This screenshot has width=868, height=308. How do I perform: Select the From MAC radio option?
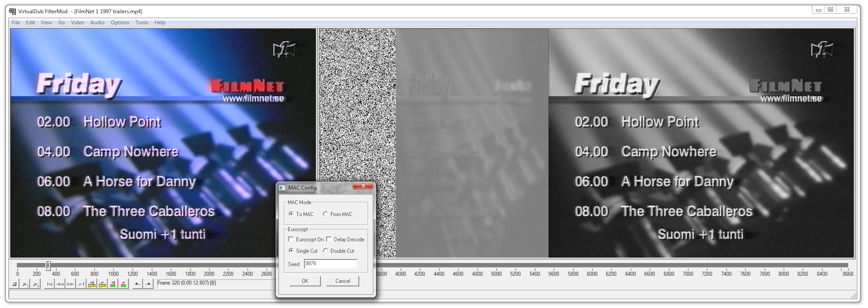coord(338,214)
